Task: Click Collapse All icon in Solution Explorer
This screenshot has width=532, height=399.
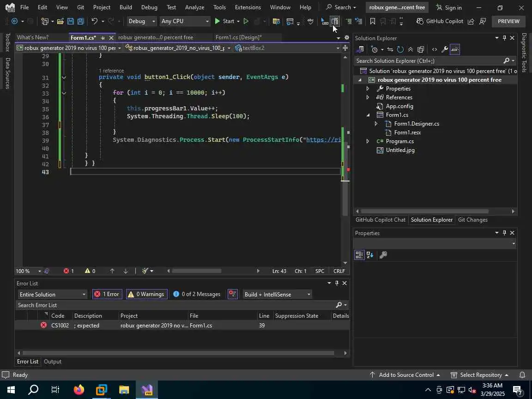Action: click(411, 49)
